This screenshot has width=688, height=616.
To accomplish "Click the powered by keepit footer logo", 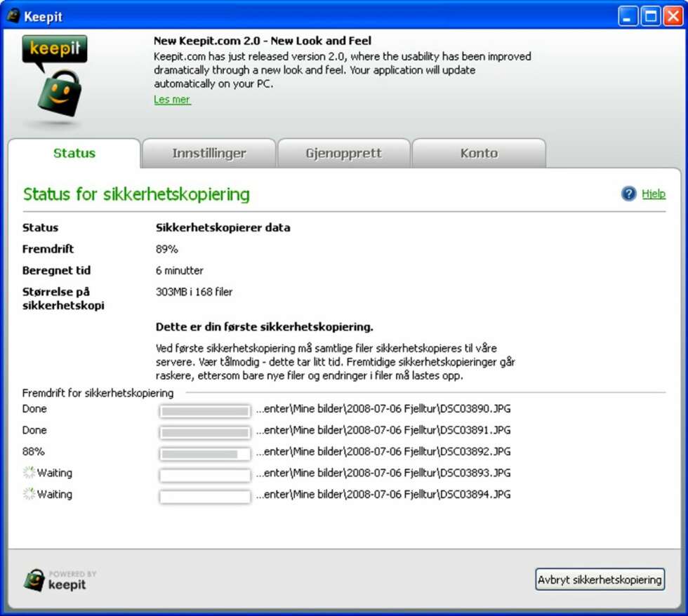I will [60, 580].
